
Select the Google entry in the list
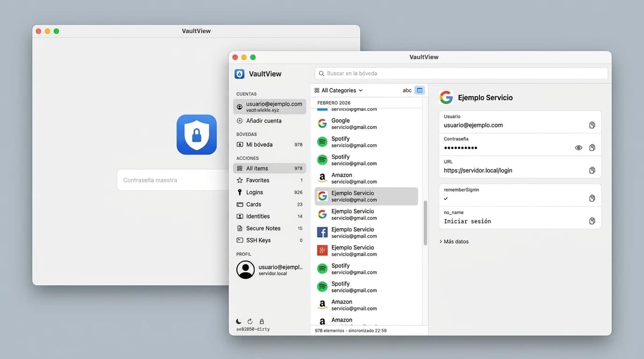366,123
